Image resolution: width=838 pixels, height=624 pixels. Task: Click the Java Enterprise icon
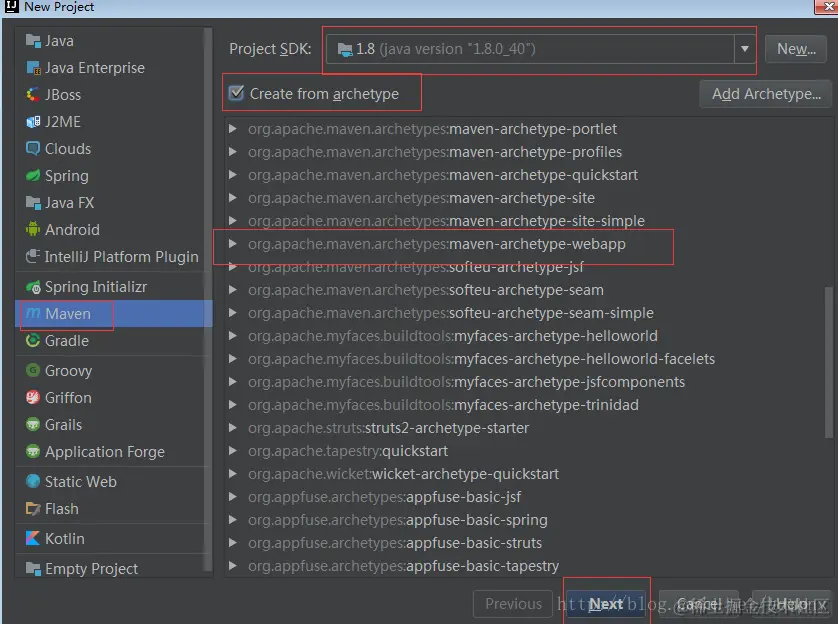(33, 68)
